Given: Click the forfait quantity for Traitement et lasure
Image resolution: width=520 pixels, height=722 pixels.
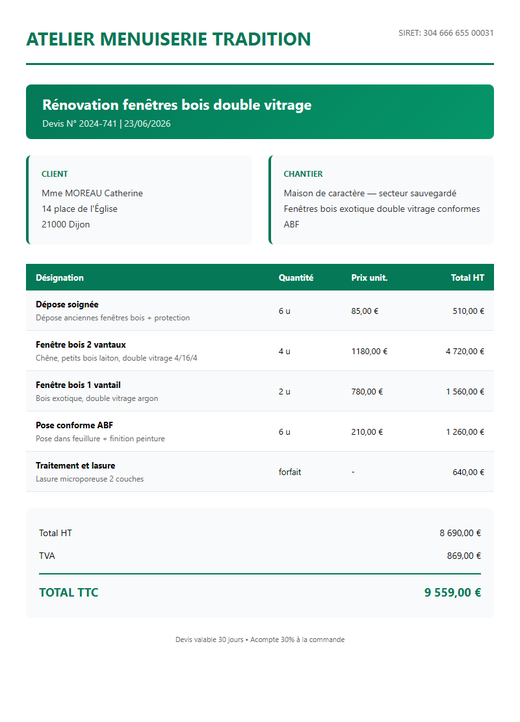Looking at the screenshot, I should pyautogui.click(x=290, y=472).
